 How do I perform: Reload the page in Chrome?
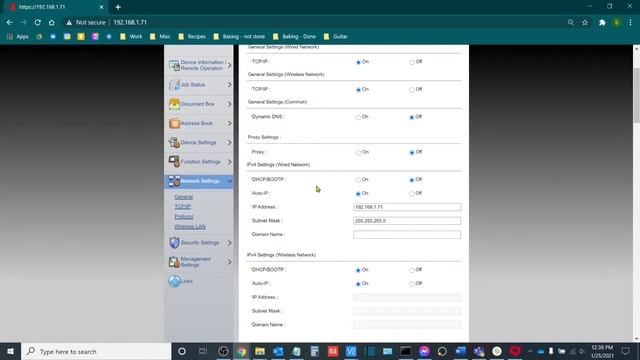tap(38, 22)
